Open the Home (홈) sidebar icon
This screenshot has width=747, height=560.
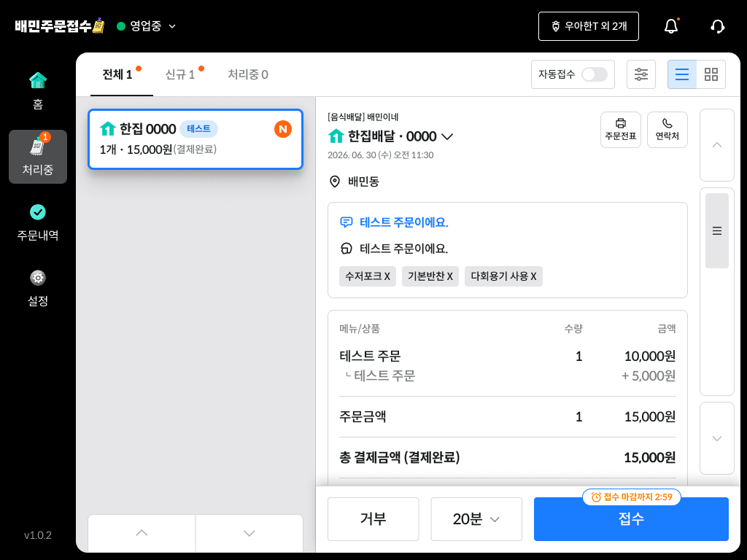pos(38,91)
